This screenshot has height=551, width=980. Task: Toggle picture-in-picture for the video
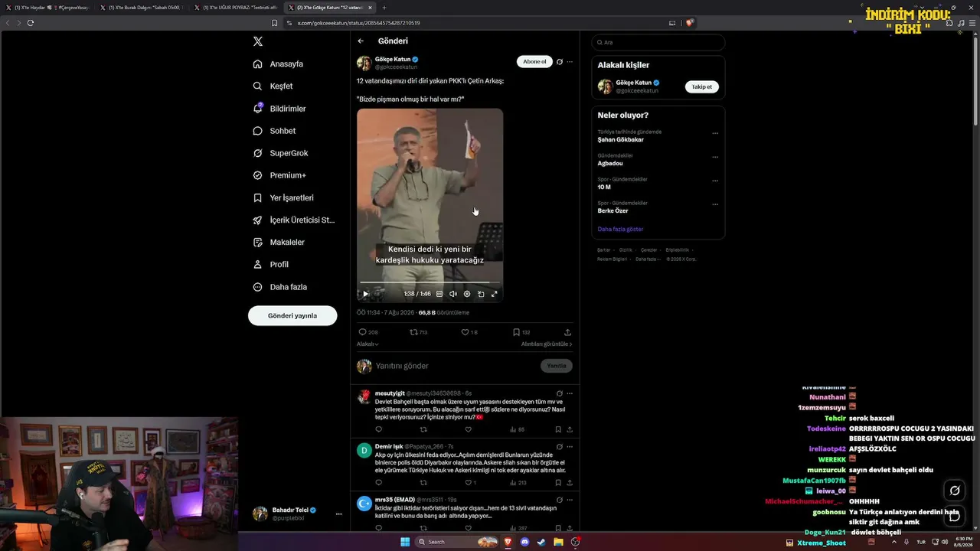(x=481, y=294)
